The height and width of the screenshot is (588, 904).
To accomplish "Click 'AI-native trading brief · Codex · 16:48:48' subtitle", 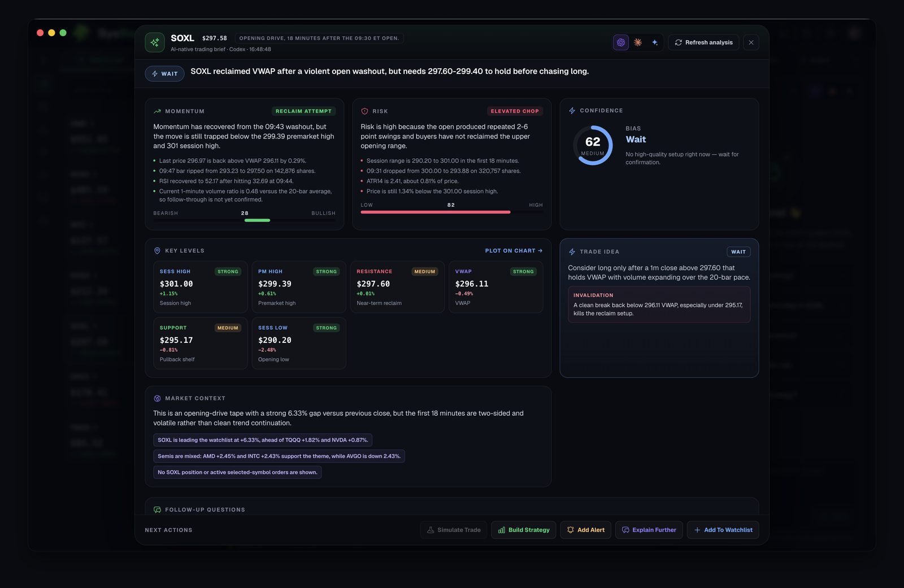I will click(x=221, y=49).
